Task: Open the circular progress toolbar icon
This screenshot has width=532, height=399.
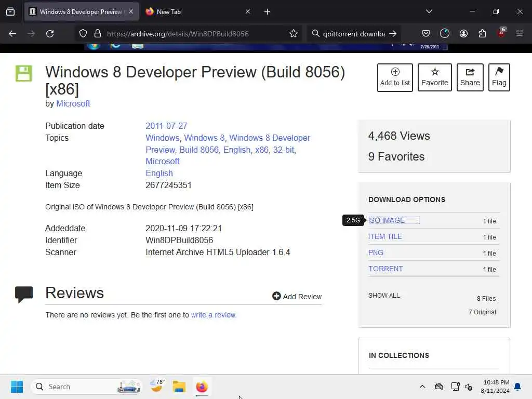Action: [x=445, y=34]
